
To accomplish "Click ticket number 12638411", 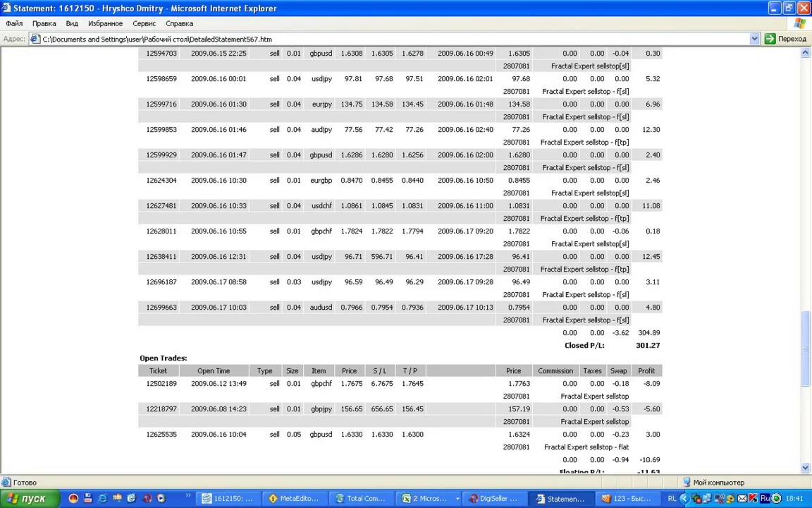I will (x=161, y=256).
